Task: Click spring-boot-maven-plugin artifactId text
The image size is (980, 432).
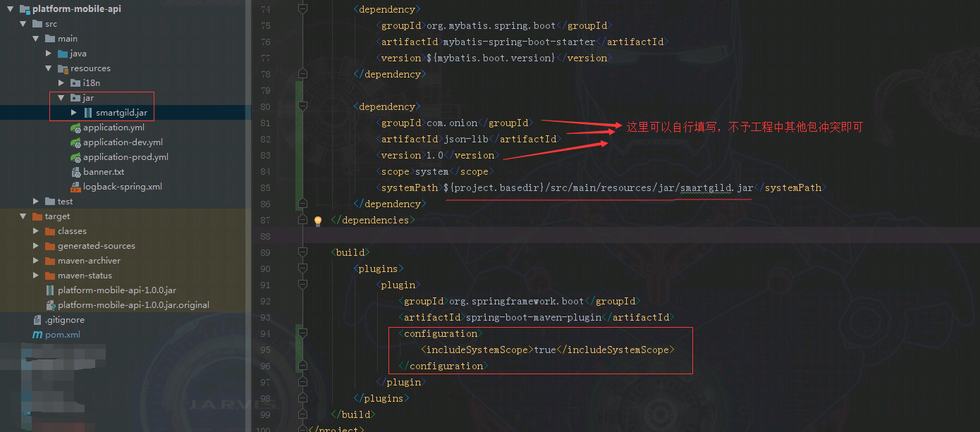Action: (534, 317)
